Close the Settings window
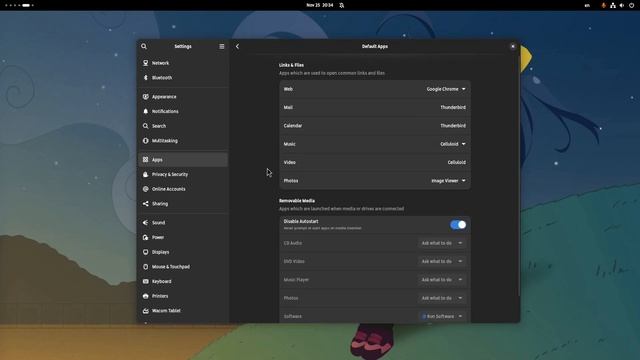Screen dimensions: 640x360 513,47
